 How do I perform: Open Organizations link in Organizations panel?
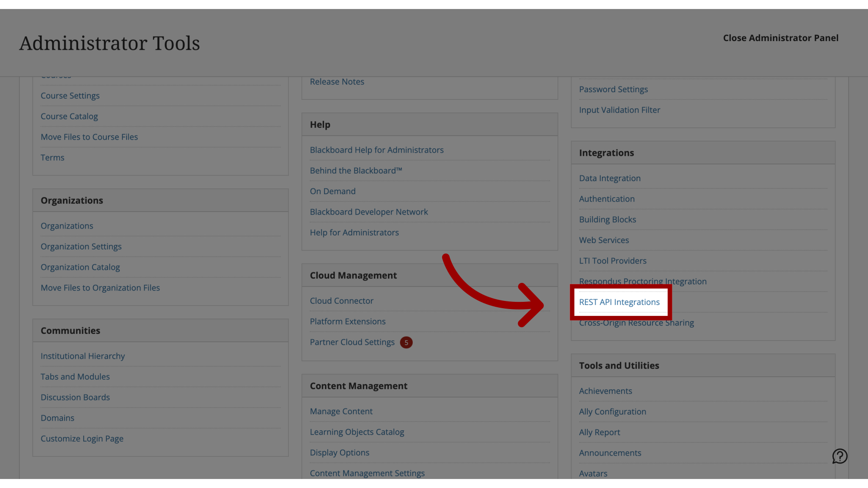tap(67, 226)
